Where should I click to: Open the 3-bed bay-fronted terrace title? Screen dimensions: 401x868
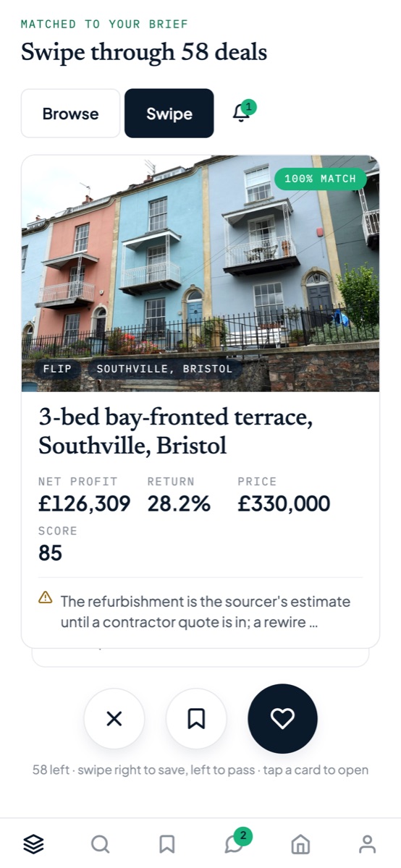pyautogui.click(x=175, y=431)
